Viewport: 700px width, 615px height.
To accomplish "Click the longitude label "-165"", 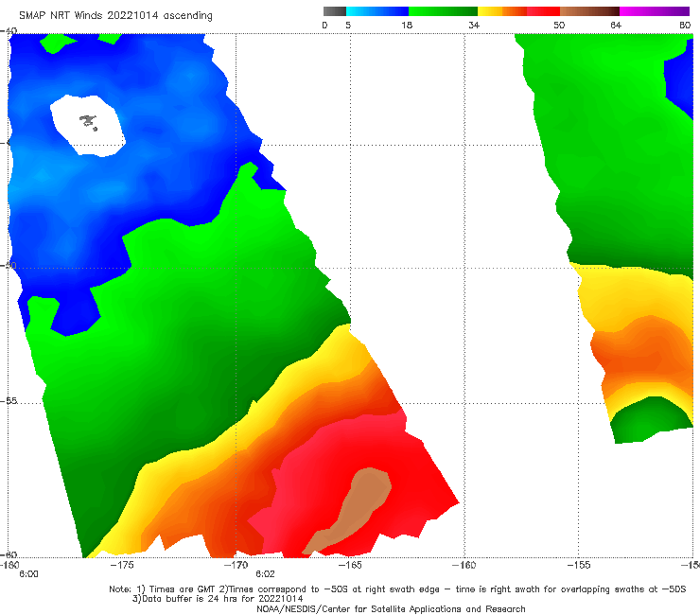I will (350, 565).
